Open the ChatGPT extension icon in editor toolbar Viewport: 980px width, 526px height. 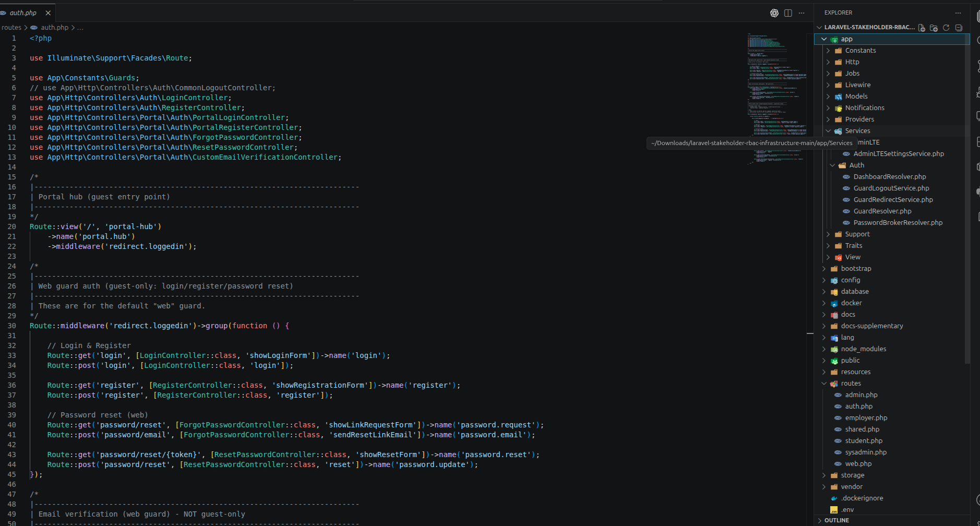[774, 13]
